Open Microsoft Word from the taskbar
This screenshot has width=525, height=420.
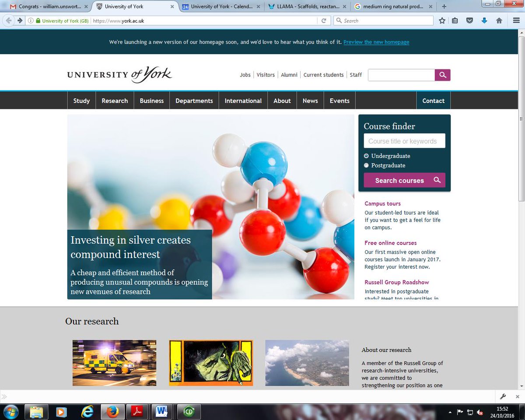click(163, 412)
